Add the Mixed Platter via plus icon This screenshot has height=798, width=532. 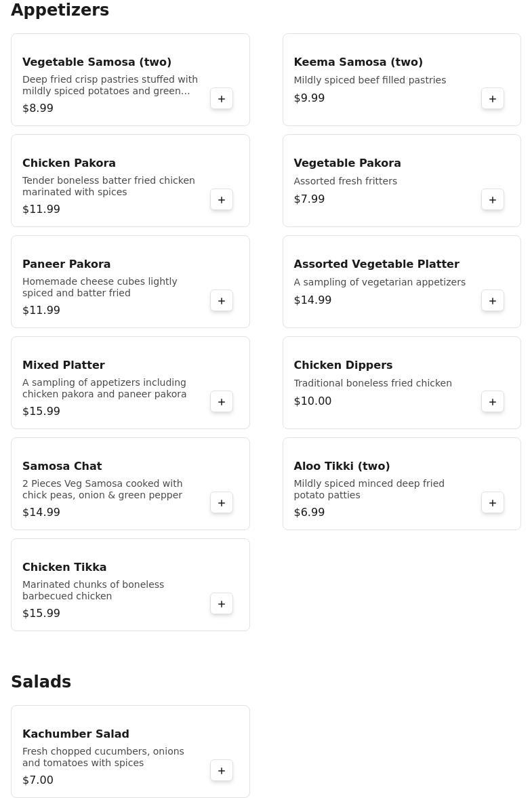pyautogui.click(x=222, y=402)
